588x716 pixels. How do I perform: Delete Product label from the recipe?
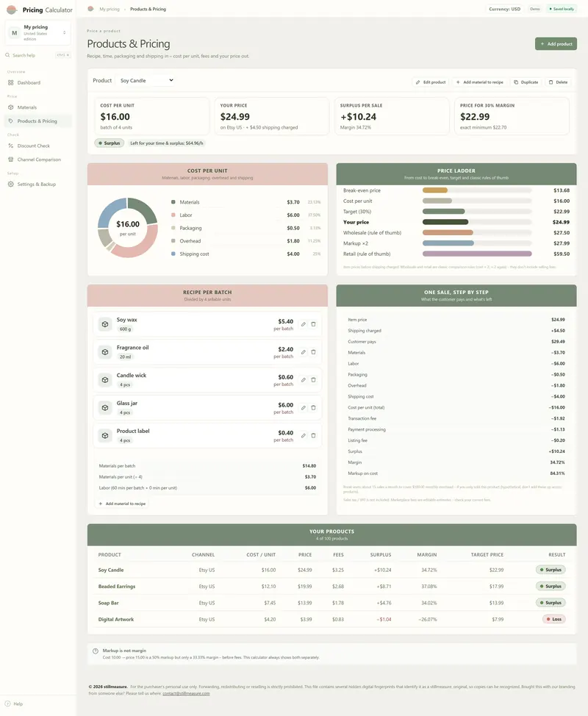(313, 436)
